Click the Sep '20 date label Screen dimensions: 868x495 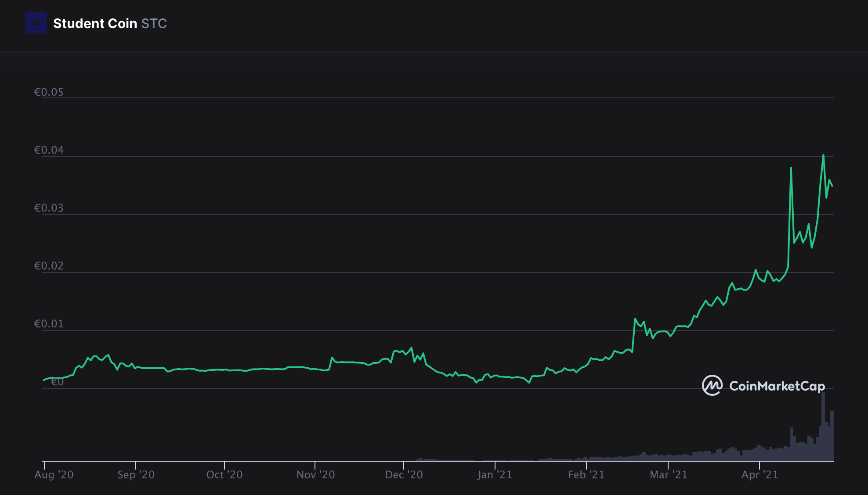point(136,475)
